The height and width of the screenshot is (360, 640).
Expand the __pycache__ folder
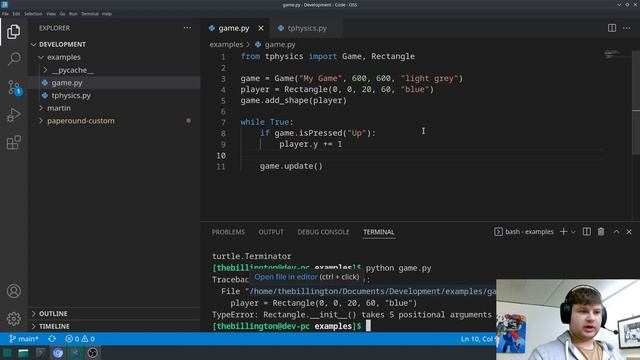pos(73,70)
